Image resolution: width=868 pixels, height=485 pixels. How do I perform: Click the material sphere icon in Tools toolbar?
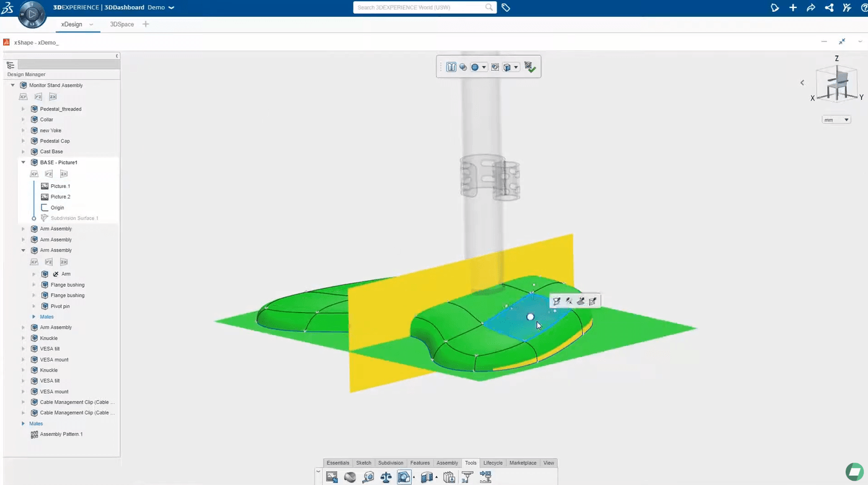point(350,477)
